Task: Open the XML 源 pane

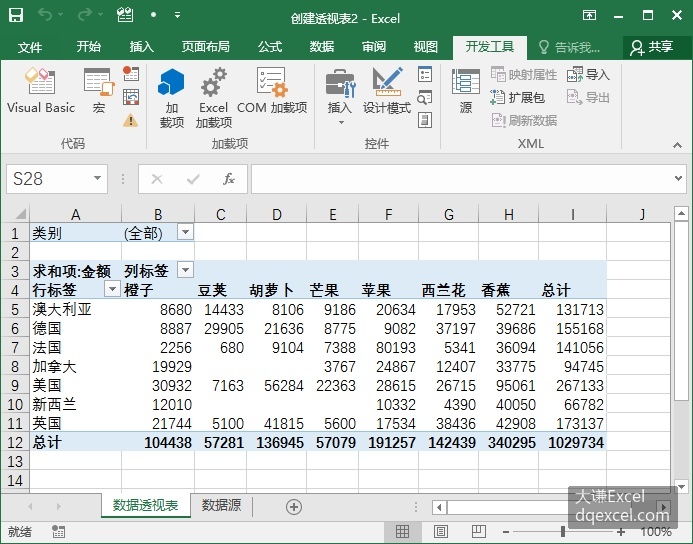Action: [465, 91]
